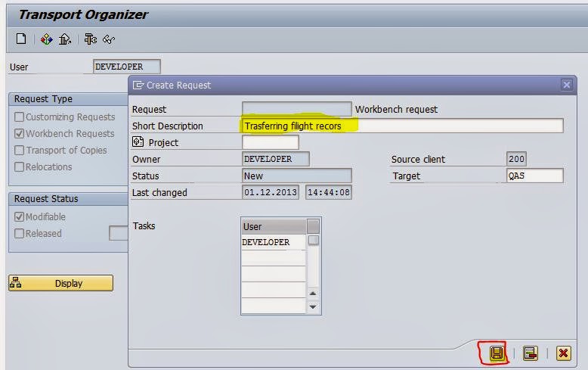Toggle the Modifiable status checkbox

click(x=19, y=217)
